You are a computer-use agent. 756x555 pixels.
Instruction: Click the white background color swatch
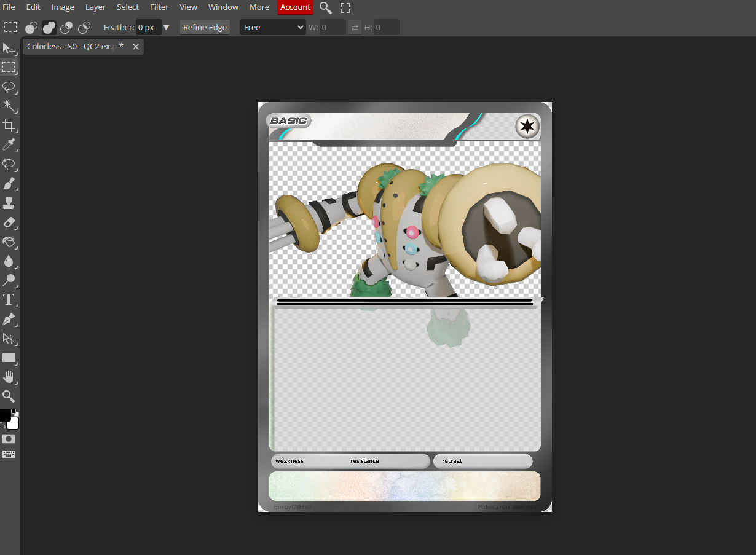pyautogui.click(x=14, y=423)
